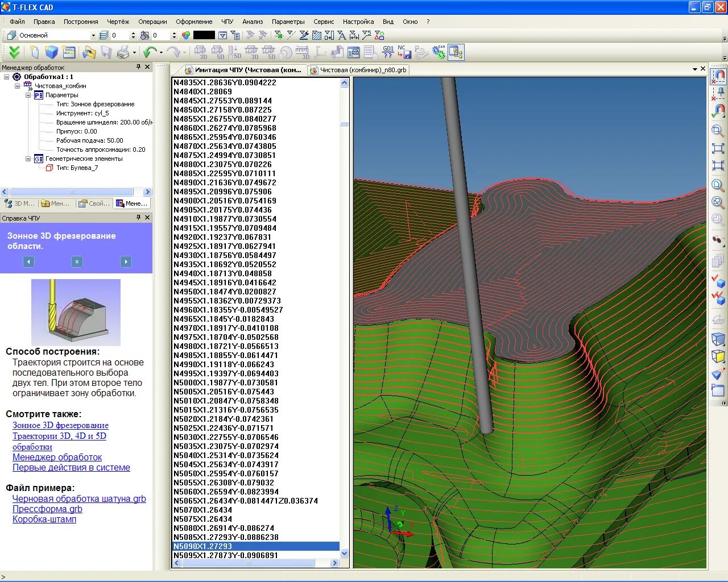Viewport: 728px width, 582px height.
Task: Go to previous help page arrow button
Action: [29, 261]
